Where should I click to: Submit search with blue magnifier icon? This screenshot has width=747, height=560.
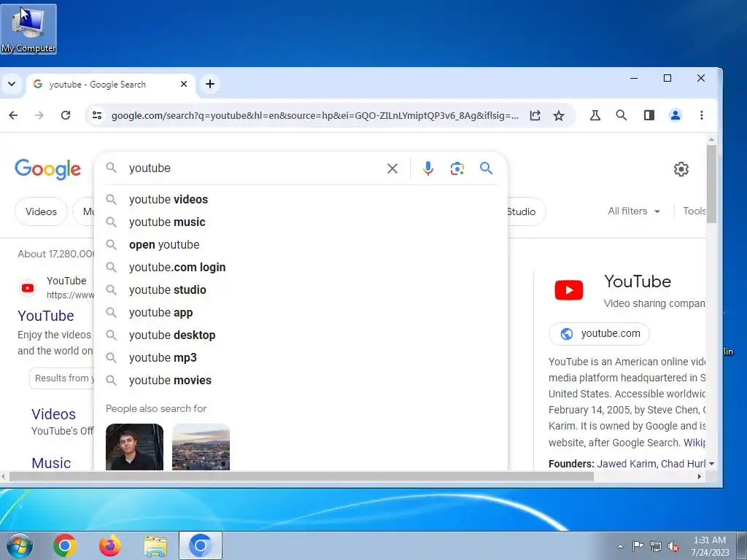(x=486, y=168)
